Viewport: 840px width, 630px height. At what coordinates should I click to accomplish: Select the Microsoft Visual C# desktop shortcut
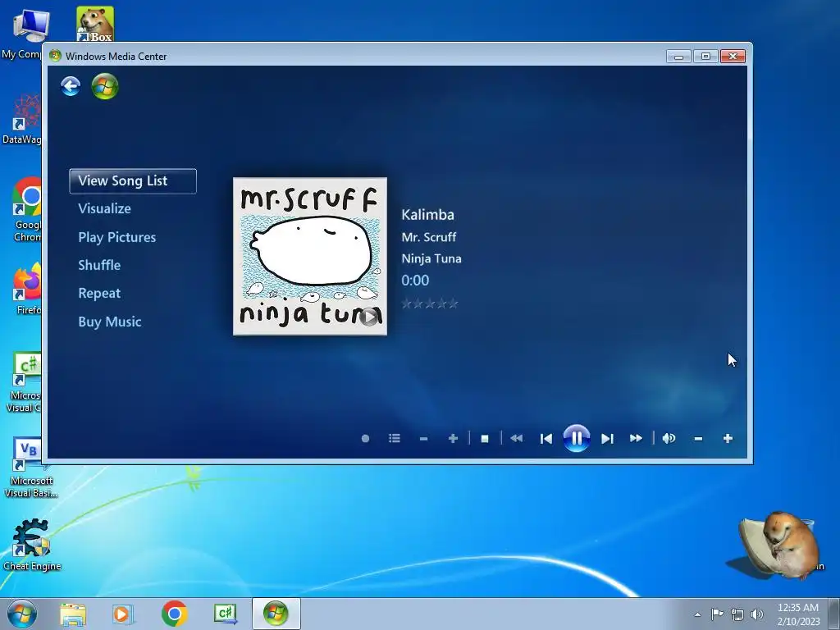24,382
